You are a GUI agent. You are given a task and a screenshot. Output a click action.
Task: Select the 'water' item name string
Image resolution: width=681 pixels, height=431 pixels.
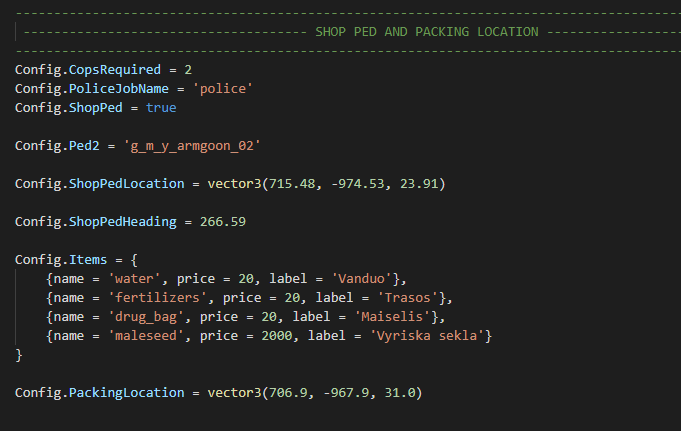[x=134, y=279]
